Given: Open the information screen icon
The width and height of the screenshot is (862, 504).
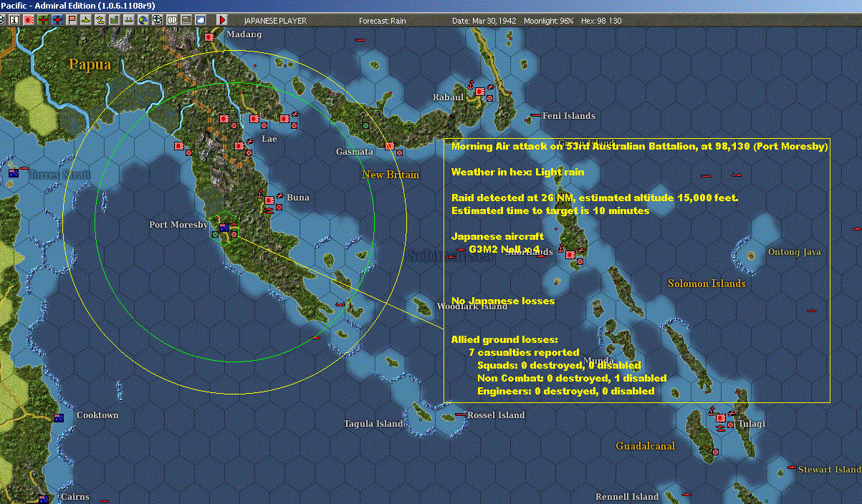Looking at the screenshot, I should point(14,21).
